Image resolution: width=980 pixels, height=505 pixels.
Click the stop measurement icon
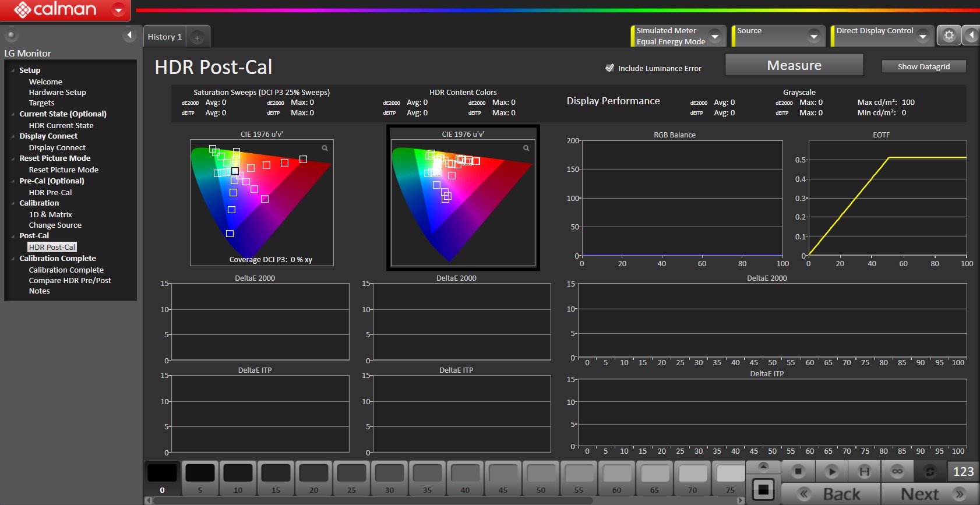798,471
